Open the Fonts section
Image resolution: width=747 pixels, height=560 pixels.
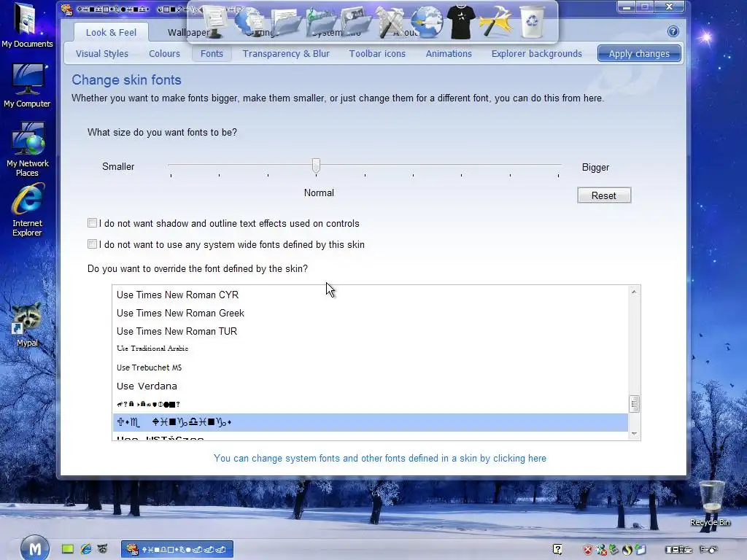212,53
